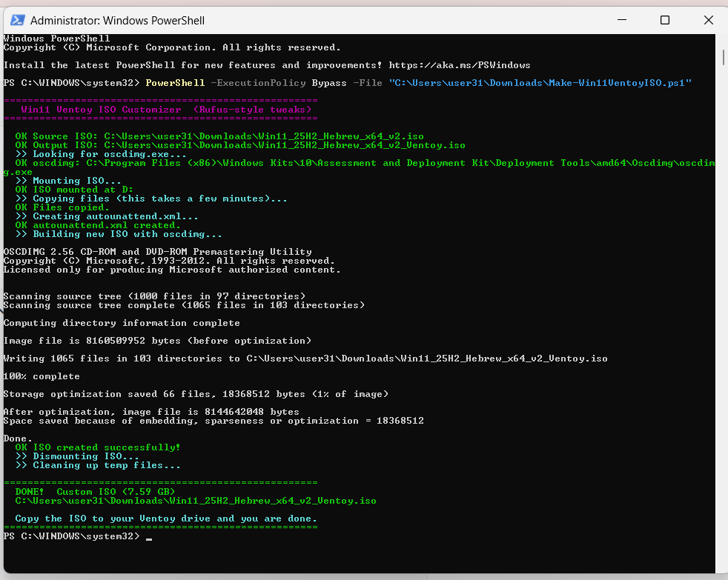
Task: Click 'Licensed only for producing Microsoft authorized content' line
Action: [x=172, y=270]
